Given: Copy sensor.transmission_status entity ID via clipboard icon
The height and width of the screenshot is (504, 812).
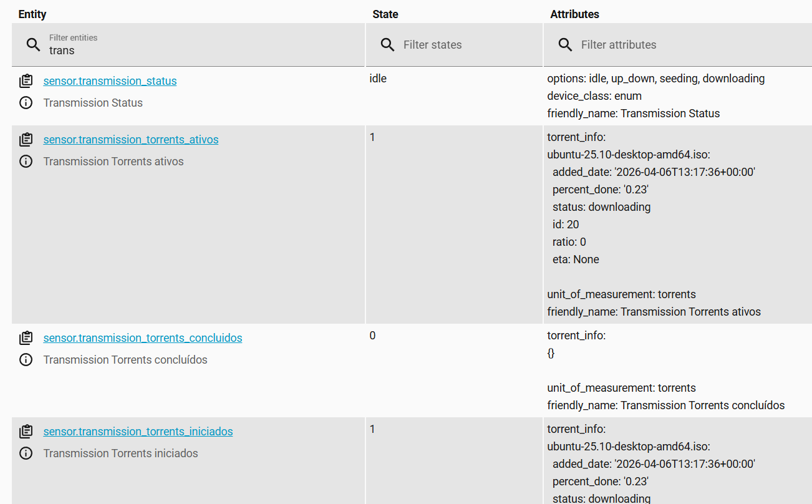Looking at the screenshot, I should tap(26, 81).
